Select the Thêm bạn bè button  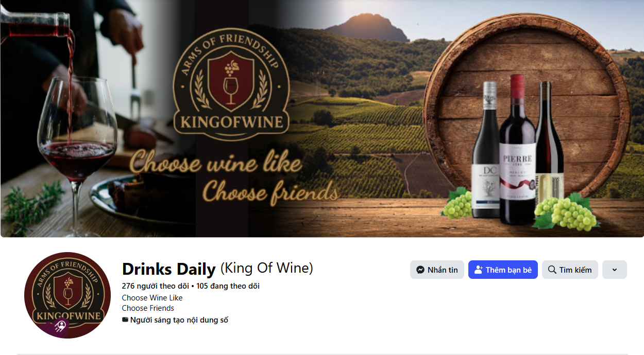(x=503, y=270)
